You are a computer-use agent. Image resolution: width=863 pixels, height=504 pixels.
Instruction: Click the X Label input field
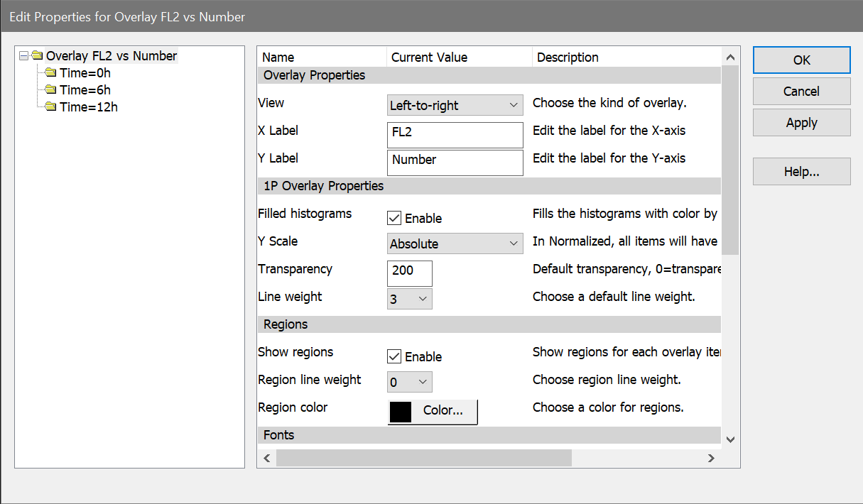[455, 134]
